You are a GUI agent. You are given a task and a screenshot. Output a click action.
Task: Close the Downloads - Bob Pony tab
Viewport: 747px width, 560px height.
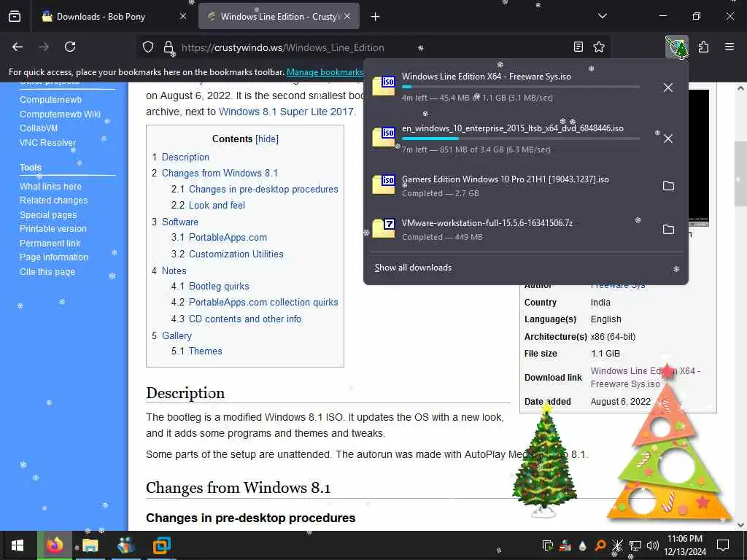coord(183,16)
